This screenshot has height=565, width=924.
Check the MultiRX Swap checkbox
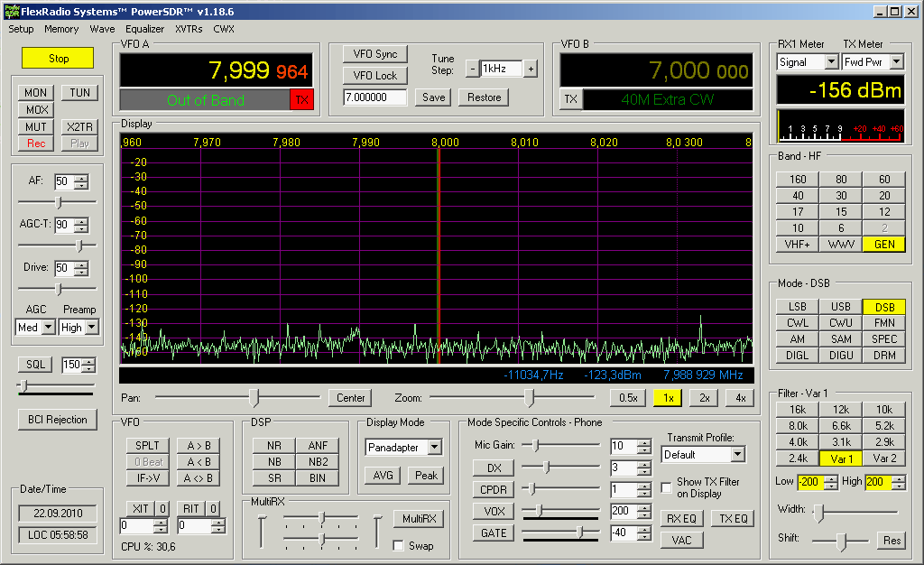398,545
